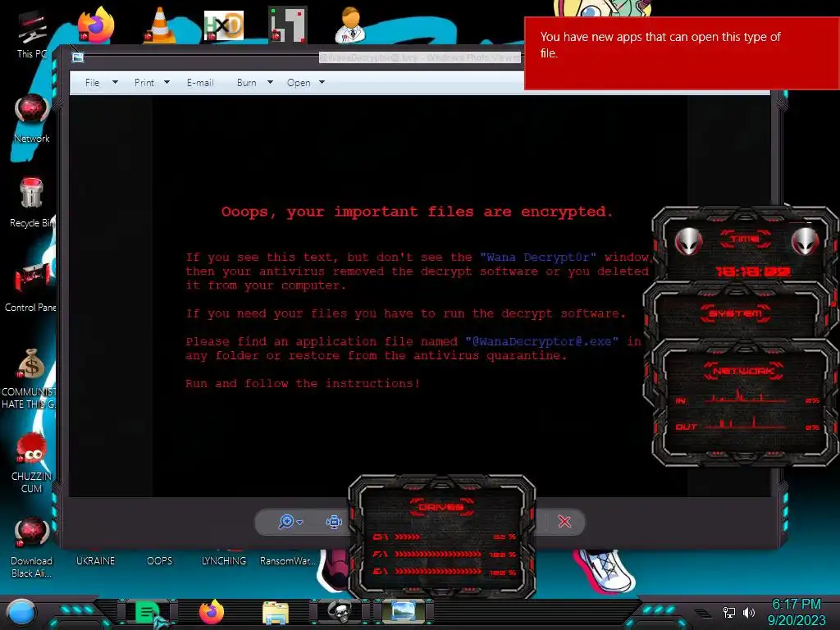Image resolution: width=840 pixels, height=630 pixels.
Task: Open the doctor figure desktop shortcut
Action: click(350, 25)
